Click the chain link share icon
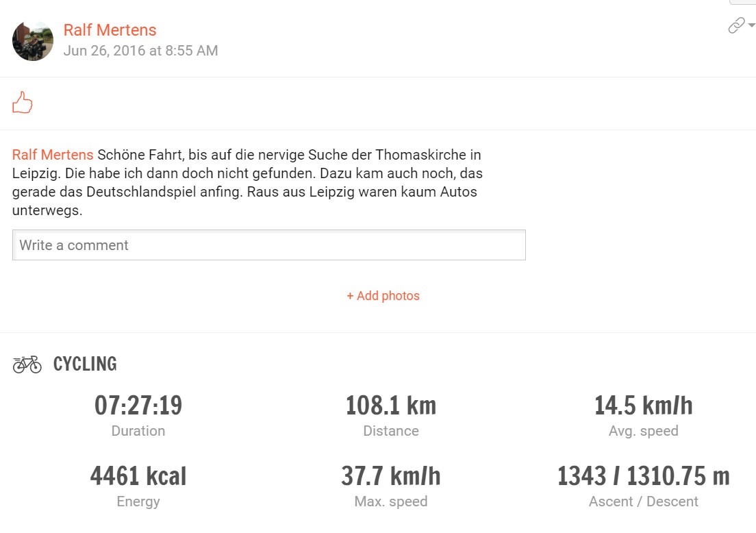 (x=736, y=26)
